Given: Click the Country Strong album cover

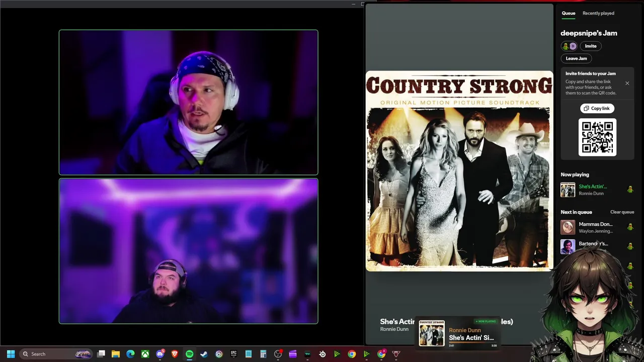Looking at the screenshot, I should [459, 171].
